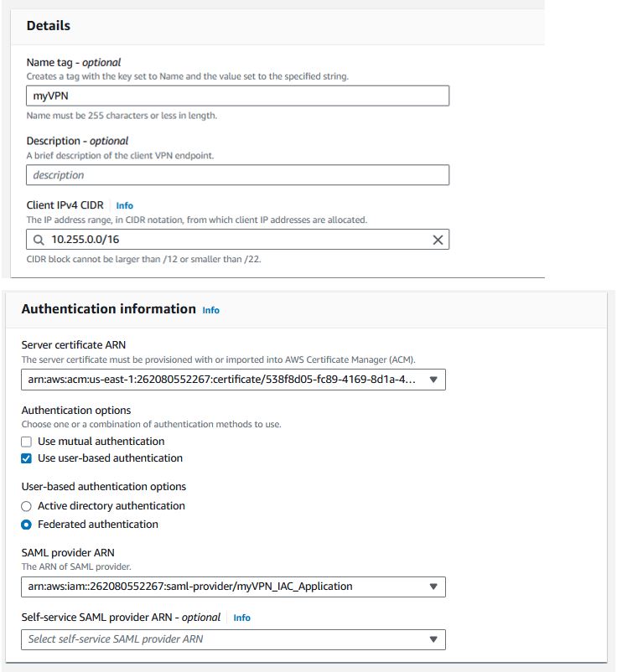
Task: Open Info link next to Client IPv4 CIDR
Action: click(124, 206)
